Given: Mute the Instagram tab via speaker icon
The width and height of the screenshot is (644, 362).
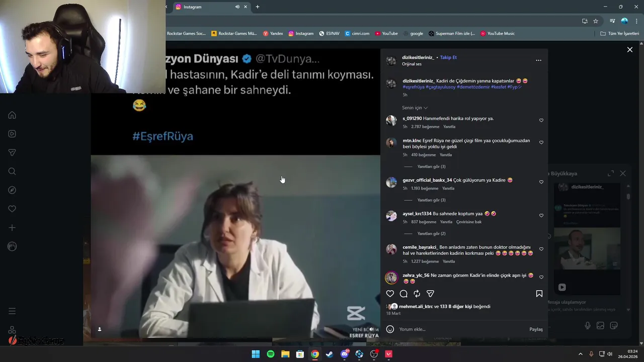Looking at the screenshot, I should [x=237, y=7].
